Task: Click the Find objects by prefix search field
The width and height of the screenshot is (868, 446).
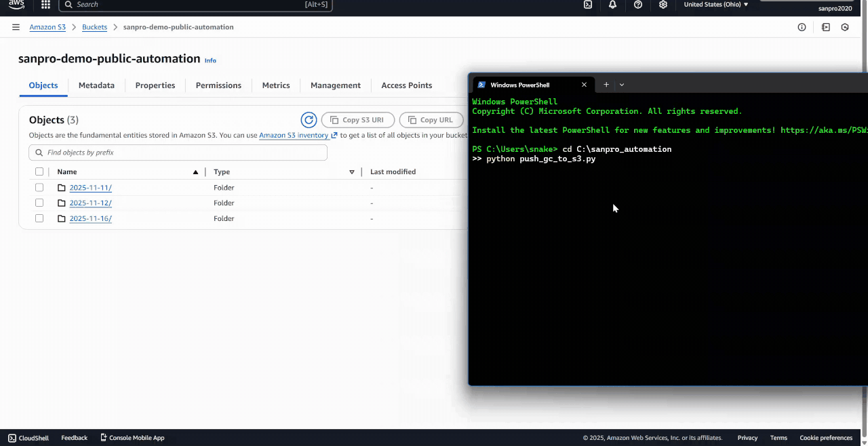Action: tap(178, 152)
